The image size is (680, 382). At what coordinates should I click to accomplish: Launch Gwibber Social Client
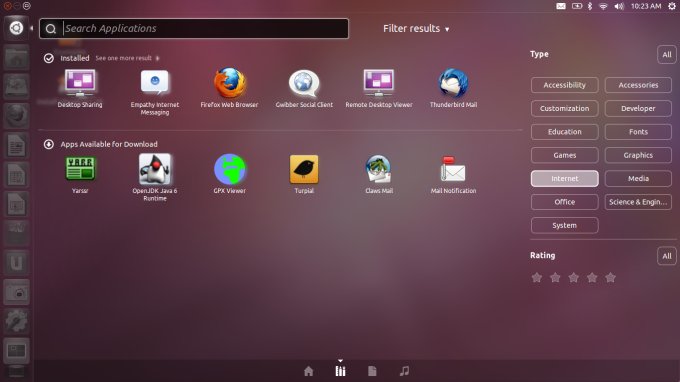point(304,88)
